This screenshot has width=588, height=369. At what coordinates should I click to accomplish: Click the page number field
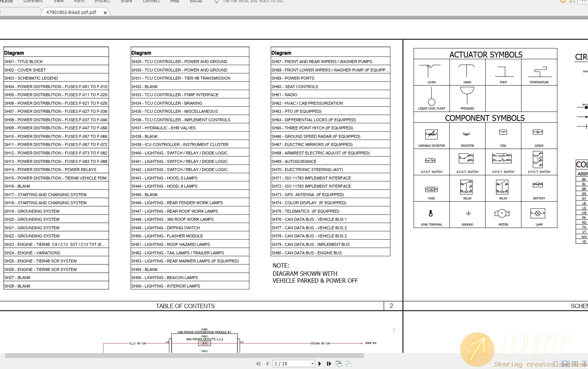click(291, 364)
